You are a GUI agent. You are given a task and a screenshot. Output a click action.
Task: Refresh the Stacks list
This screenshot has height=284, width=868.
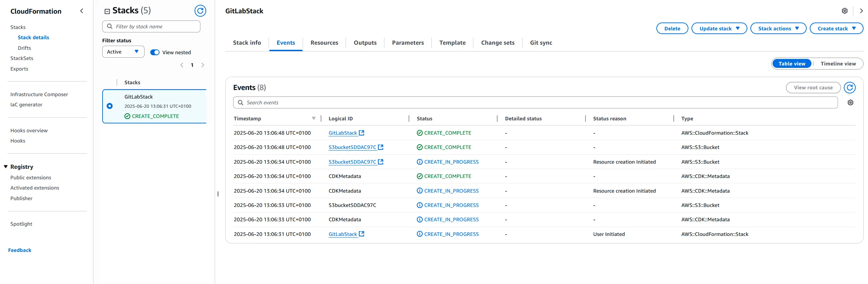200,11
